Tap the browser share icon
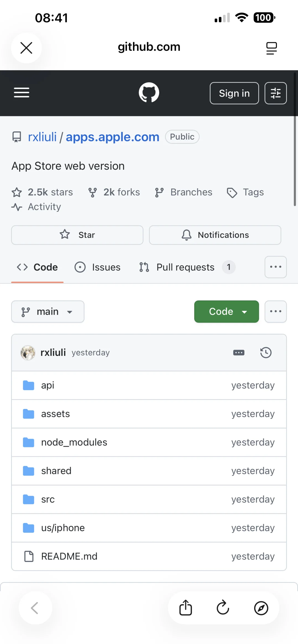Image resolution: width=298 pixels, height=644 pixels. coord(186,608)
